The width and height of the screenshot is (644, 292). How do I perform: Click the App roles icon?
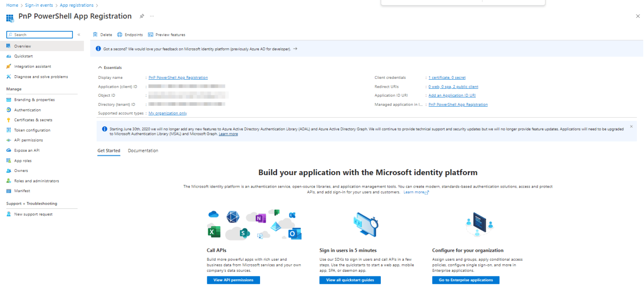point(9,161)
